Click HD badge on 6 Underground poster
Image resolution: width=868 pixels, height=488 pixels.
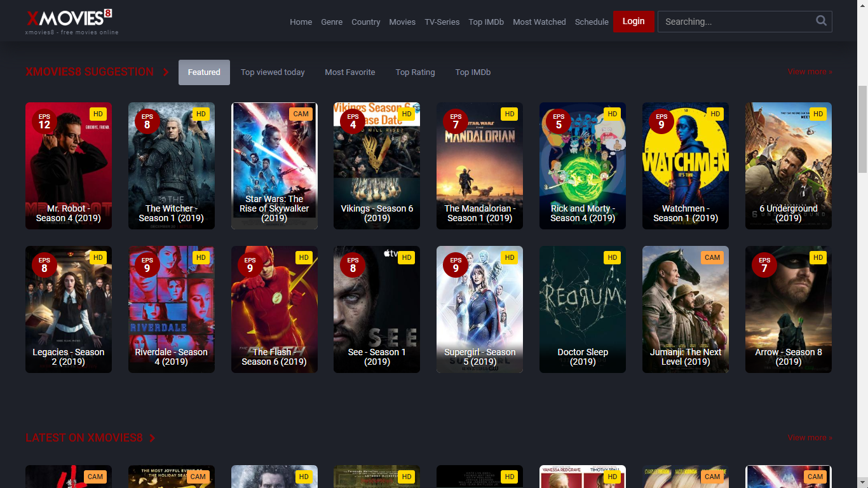(x=818, y=114)
